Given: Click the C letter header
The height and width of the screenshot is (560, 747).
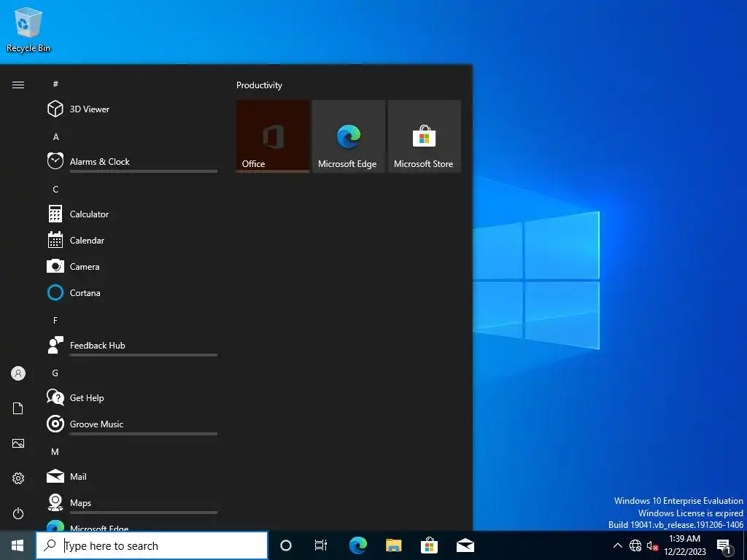Looking at the screenshot, I should tap(55, 190).
